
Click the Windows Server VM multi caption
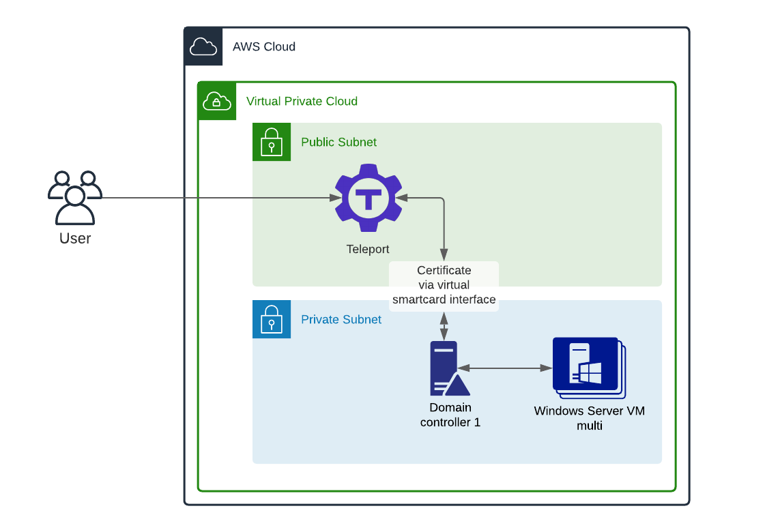point(590,418)
